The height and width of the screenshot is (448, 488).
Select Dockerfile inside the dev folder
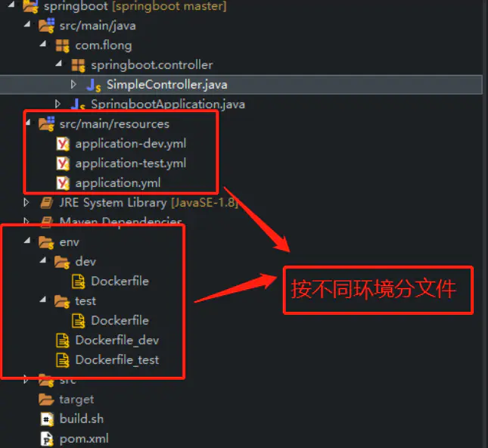[120, 282]
